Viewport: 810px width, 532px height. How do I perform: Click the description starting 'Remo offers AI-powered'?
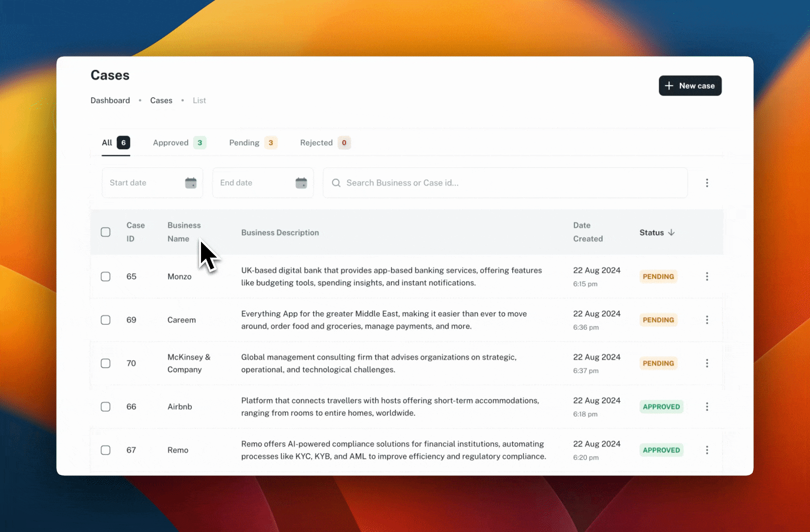[x=394, y=450]
